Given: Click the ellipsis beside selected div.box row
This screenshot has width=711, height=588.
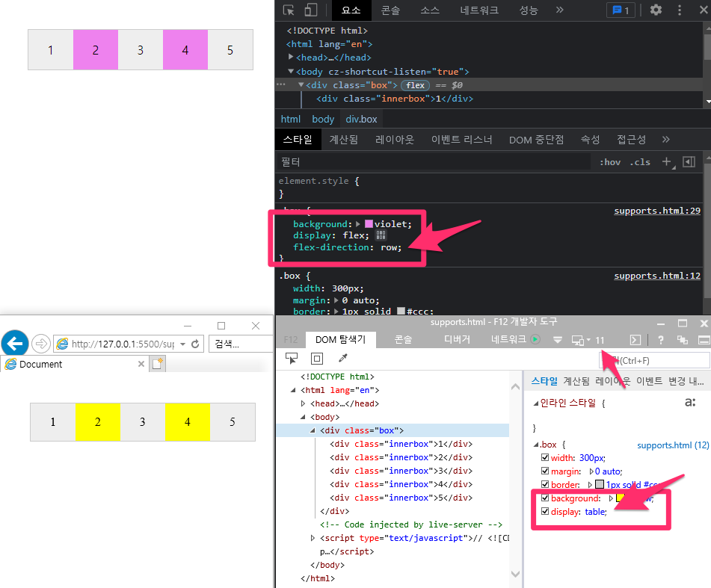Looking at the screenshot, I should click(281, 84).
